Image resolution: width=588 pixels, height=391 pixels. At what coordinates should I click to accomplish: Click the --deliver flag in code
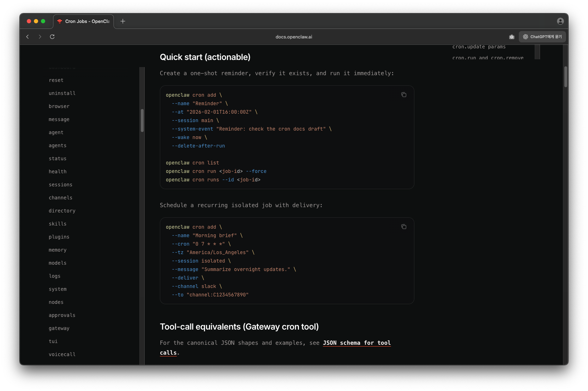[185, 278]
